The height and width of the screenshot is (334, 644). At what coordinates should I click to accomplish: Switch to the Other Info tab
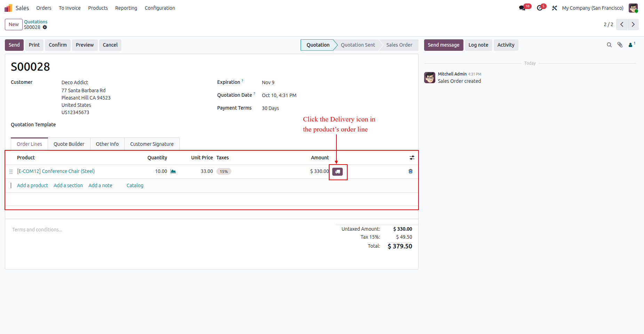(107, 144)
